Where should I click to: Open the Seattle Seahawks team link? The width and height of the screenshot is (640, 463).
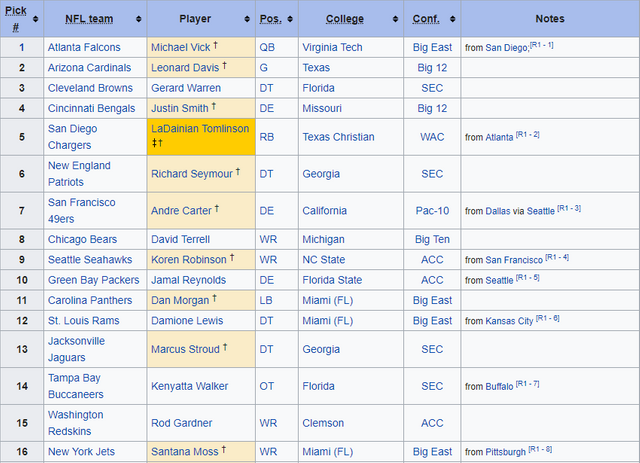pos(90,260)
